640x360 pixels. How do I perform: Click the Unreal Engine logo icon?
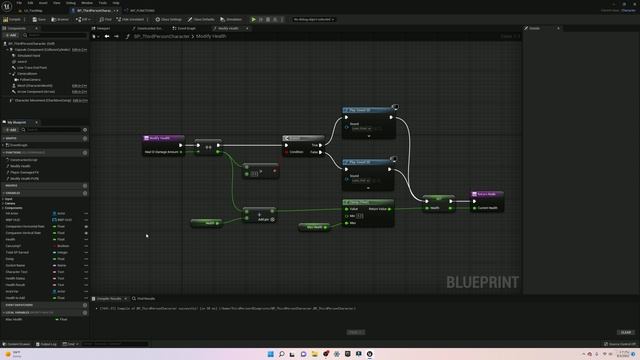click(7, 6)
